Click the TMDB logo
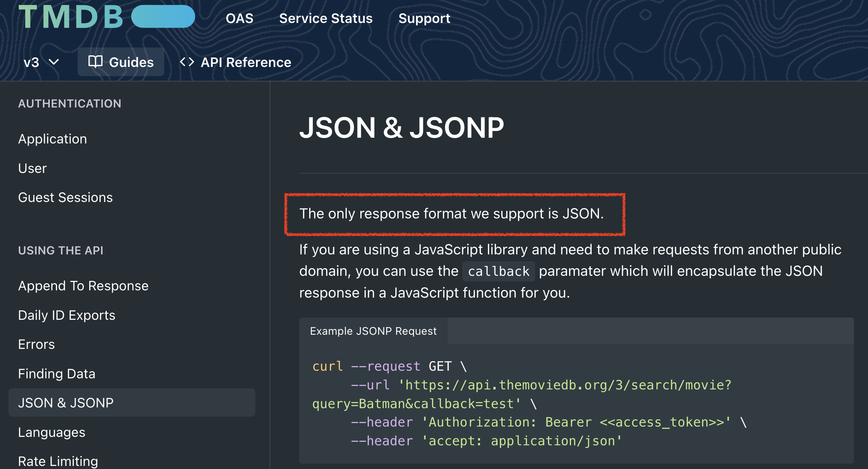 (x=71, y=17)
